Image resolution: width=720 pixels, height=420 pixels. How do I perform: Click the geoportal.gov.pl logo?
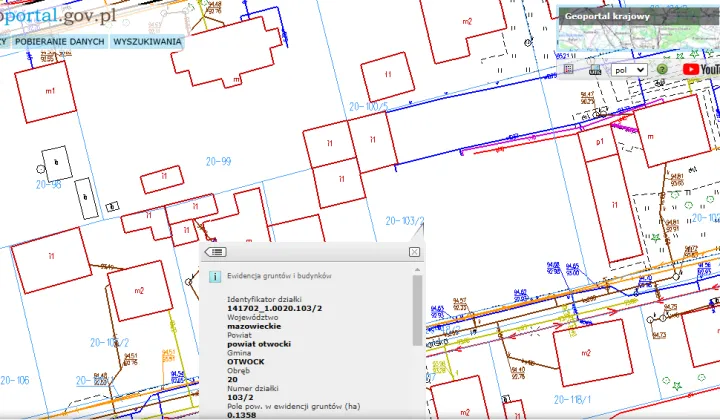click(x=60, y=16)
